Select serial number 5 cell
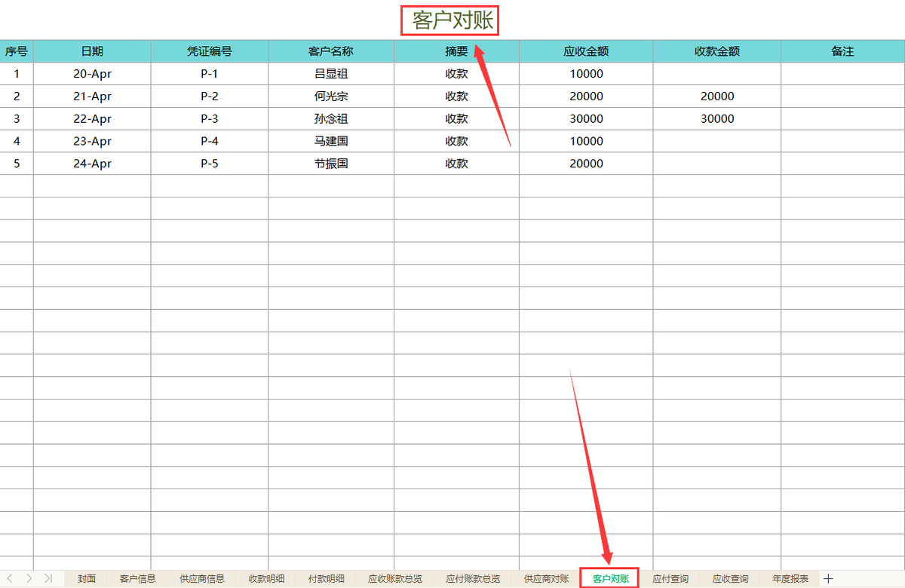Screen dimensions: 905x588 click(17, 164)
